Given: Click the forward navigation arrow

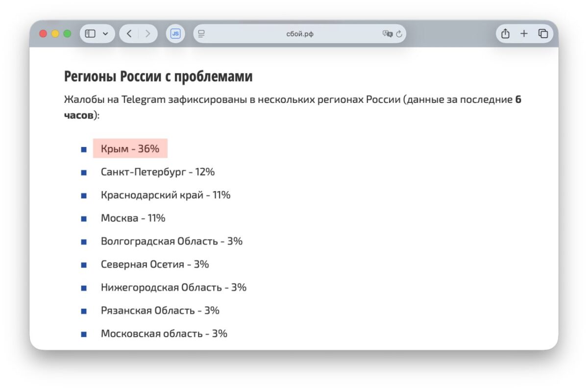Looking at the screenshot, I should click(x=147, y=33).
